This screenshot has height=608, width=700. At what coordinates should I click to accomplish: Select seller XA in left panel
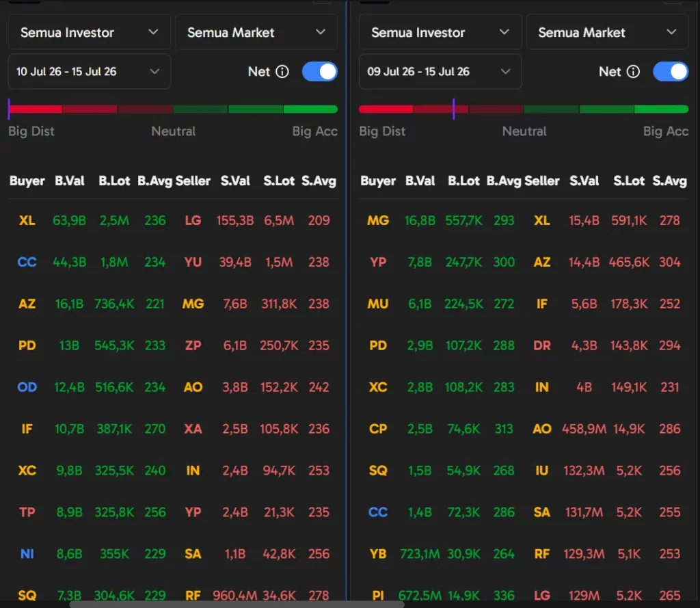[x=193, y=429]
